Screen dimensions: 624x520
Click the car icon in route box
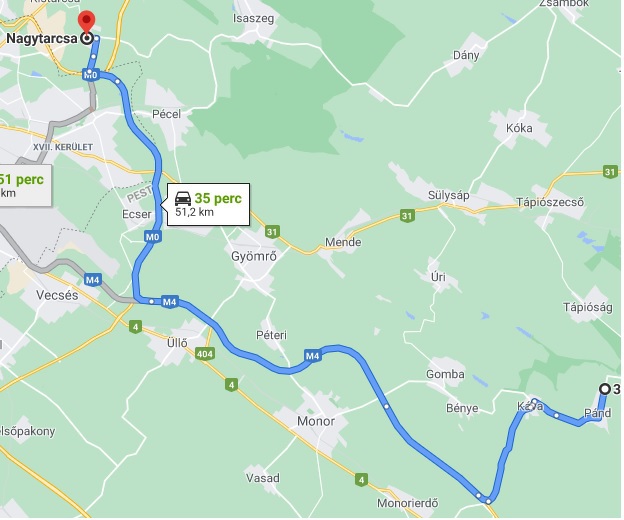[183, 198]
